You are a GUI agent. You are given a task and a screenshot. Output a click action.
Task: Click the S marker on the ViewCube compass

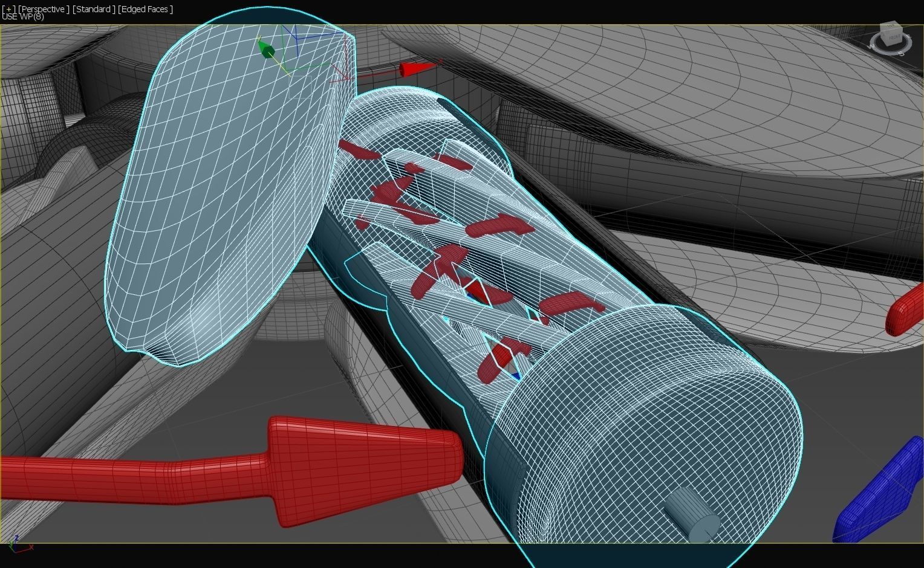[901, 54]
